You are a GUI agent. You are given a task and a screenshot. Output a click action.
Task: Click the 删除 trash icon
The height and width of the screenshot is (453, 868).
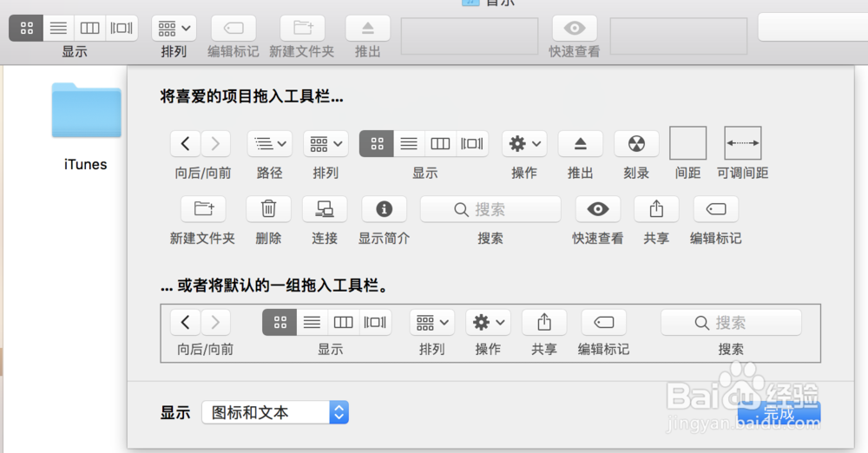click(268, 209)
